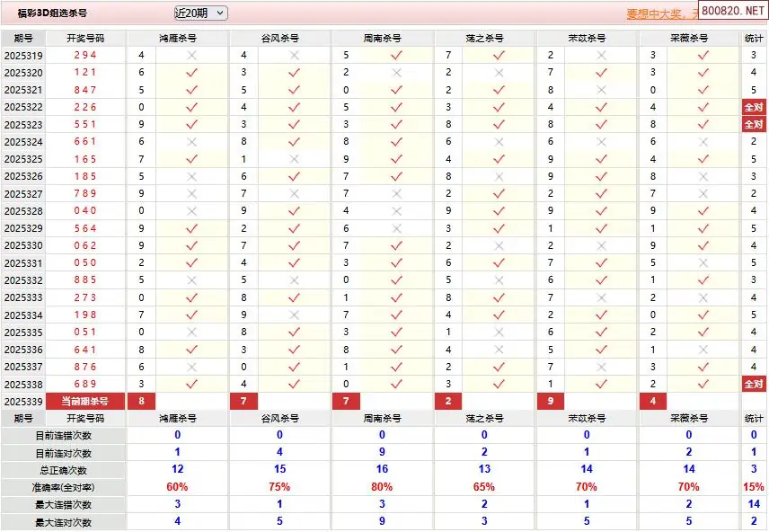Select the 统计 column header at top
The width and height of the screenshot is (769, 532).
coord(754,39)
